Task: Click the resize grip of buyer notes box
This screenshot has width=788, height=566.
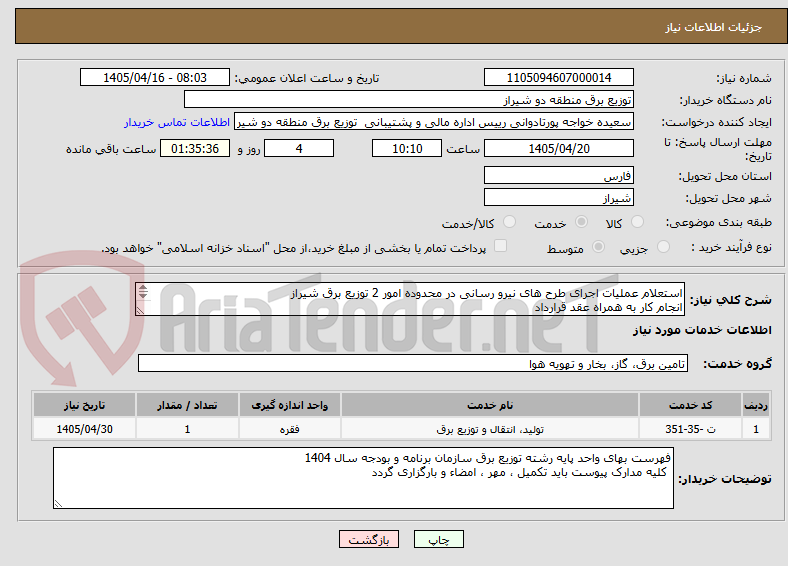Action: [x=58, y=503]
